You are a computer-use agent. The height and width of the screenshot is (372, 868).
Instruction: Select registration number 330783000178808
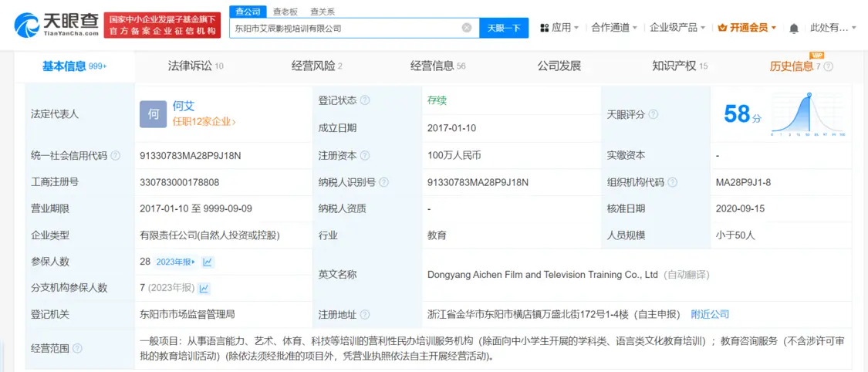click(180, 182)
